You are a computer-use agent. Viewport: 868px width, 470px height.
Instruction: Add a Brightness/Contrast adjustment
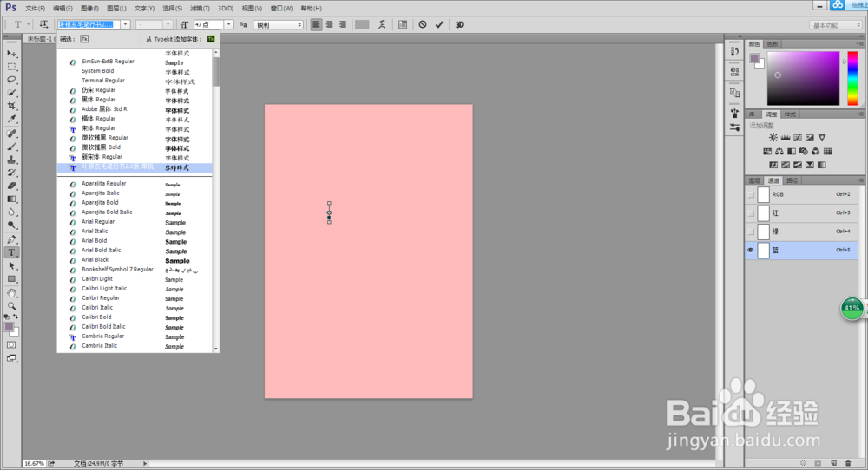pyautogui.click(x=773, y=138)
